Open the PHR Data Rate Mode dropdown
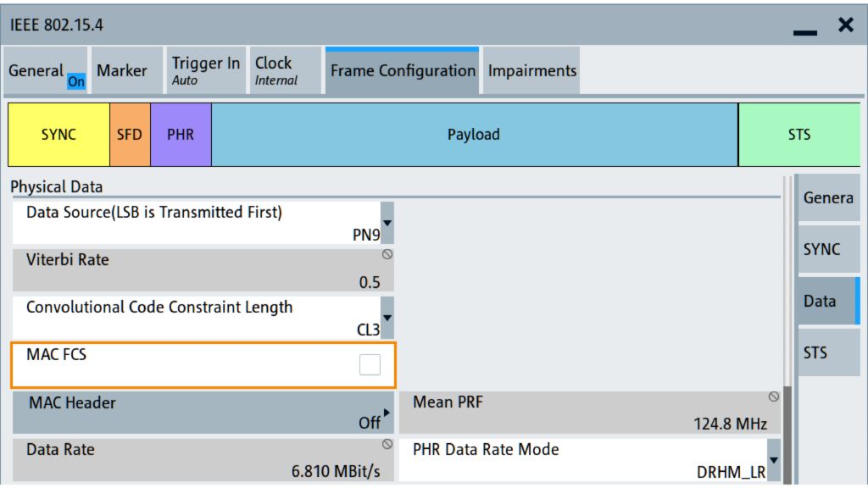Screen dimensions: 868x488 [773, 459]
